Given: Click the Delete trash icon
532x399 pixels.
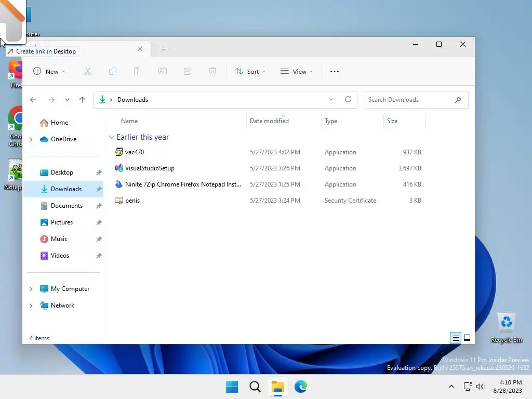Looking at the screenshot, I should coord(212,72).
